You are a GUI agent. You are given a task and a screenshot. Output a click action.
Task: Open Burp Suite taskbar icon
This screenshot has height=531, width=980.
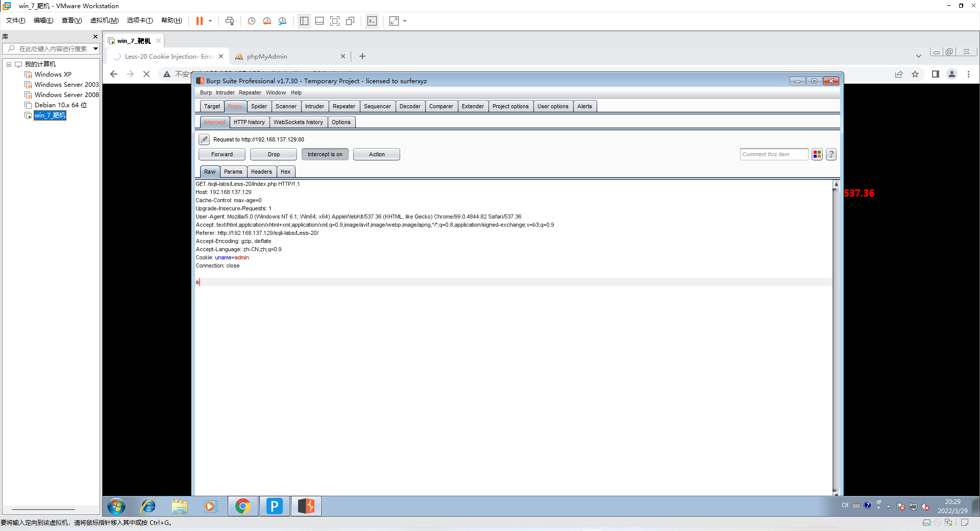point(306,506)
